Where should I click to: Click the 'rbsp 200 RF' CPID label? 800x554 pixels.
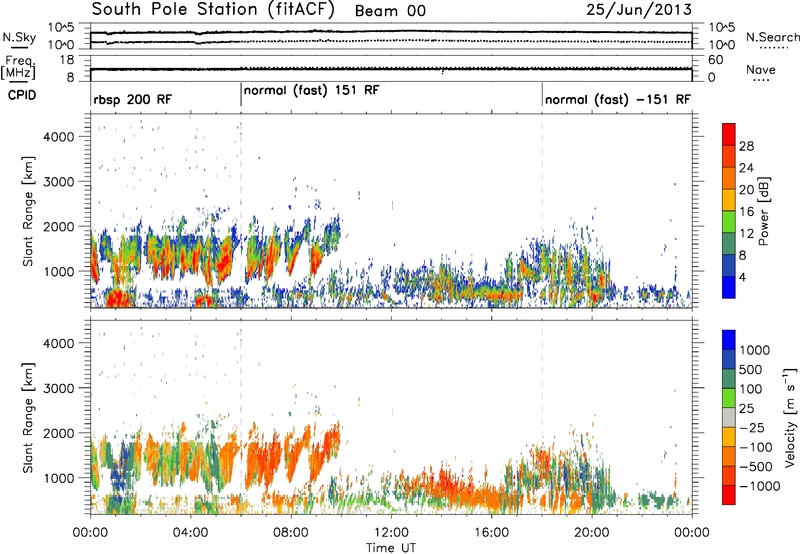(133, 99)
